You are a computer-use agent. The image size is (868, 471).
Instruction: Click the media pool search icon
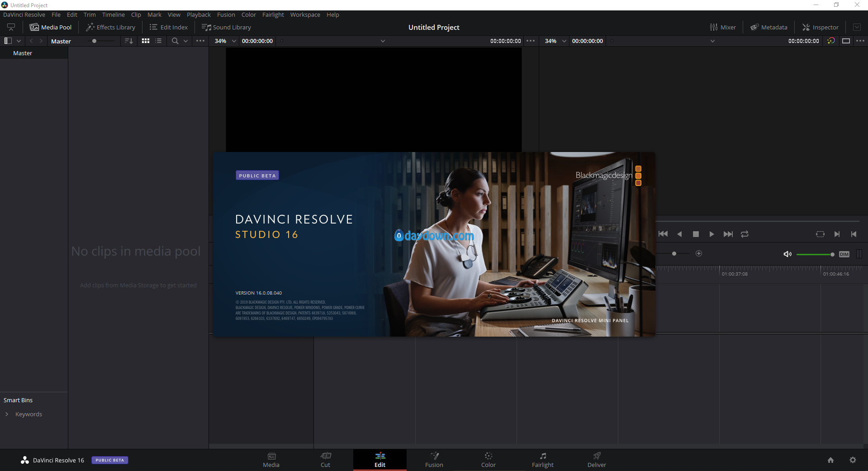[175, 41]
